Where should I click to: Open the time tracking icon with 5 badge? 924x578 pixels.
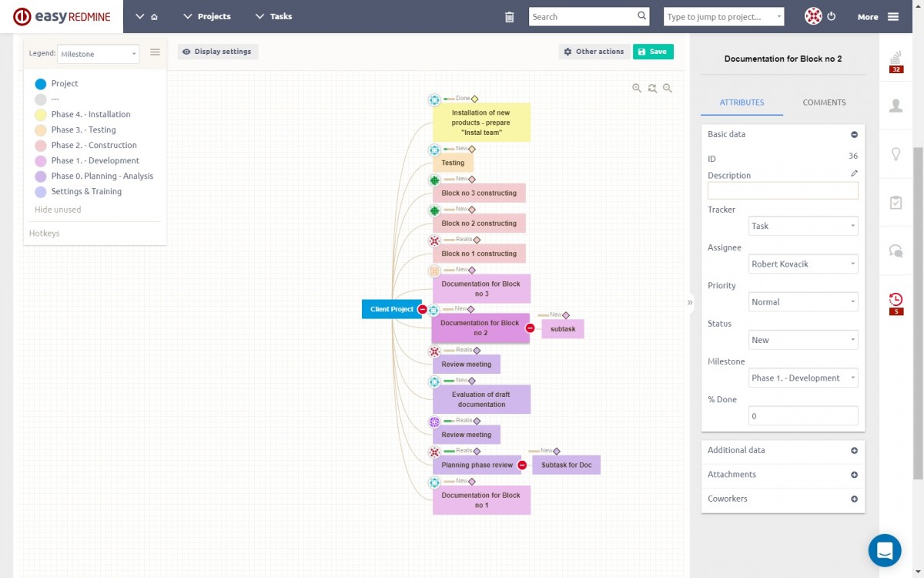click(896, 302)
